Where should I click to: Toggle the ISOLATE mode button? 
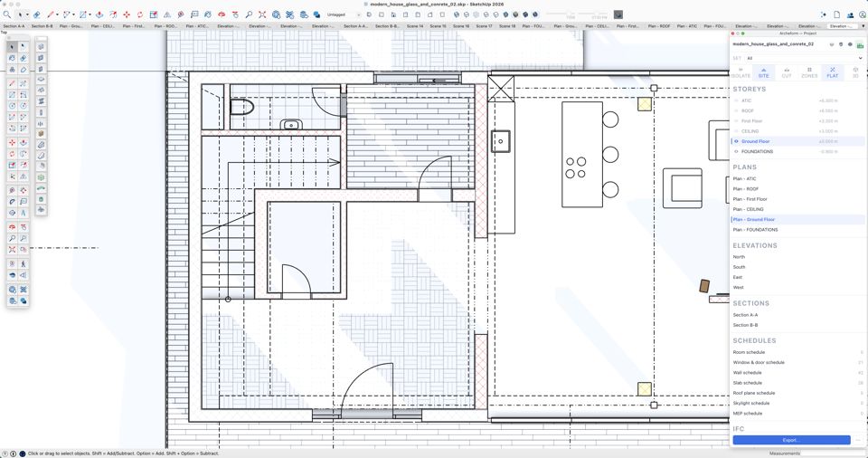pos(741,72)
